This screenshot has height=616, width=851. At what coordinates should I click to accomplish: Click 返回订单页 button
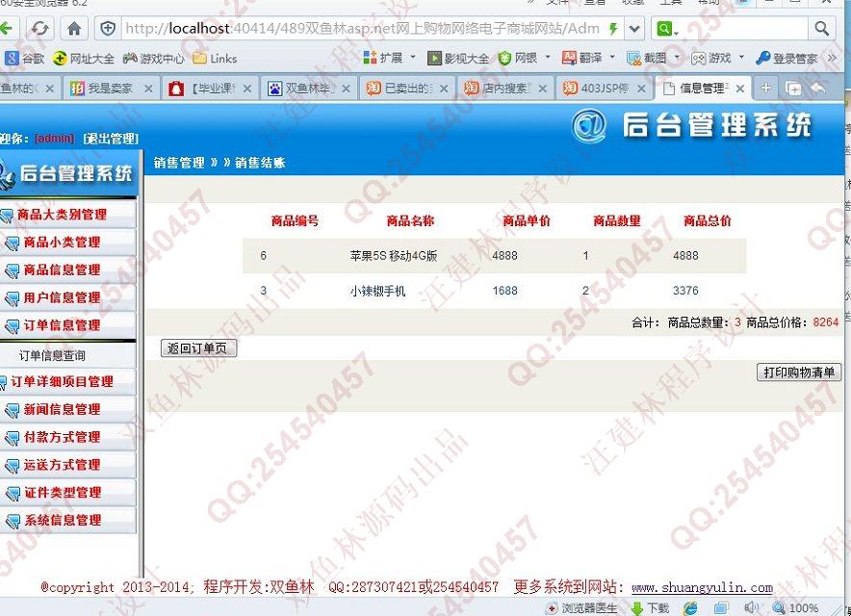click(x=198, y=347)
